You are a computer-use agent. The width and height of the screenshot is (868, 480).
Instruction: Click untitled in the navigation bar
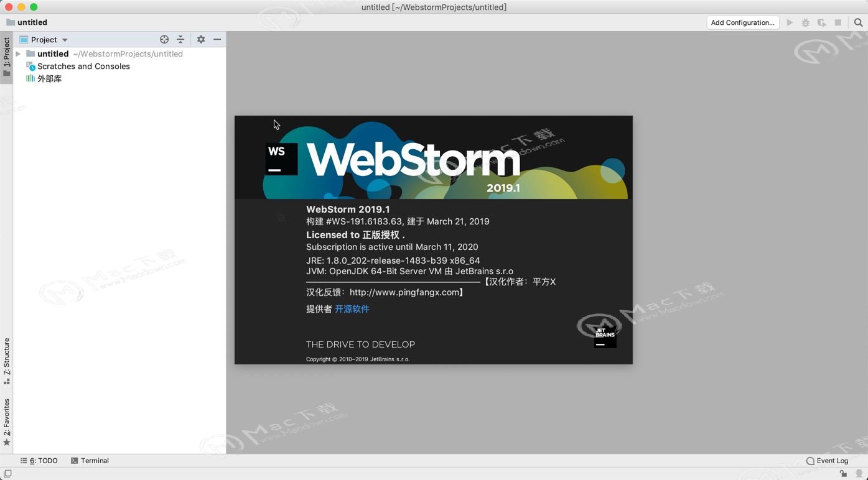(27, 22)
